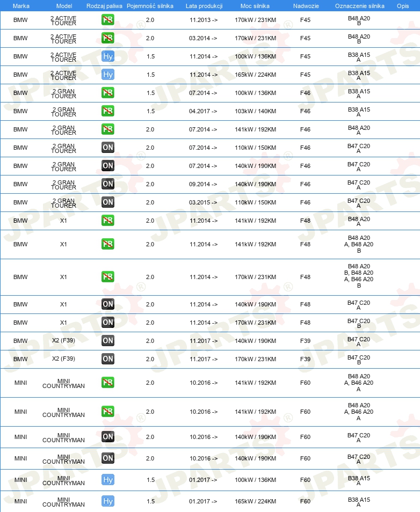Select Hy hybrid icon in 2 Active Tourer 165kW row
Screen dimensions: 420x512
(108, 75)
